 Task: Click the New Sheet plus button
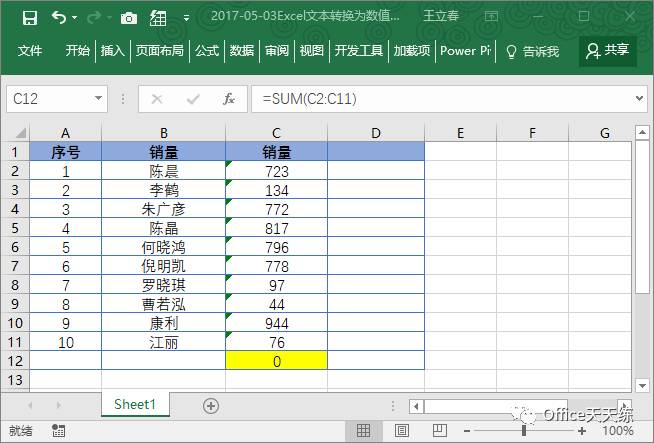point(211,406)
